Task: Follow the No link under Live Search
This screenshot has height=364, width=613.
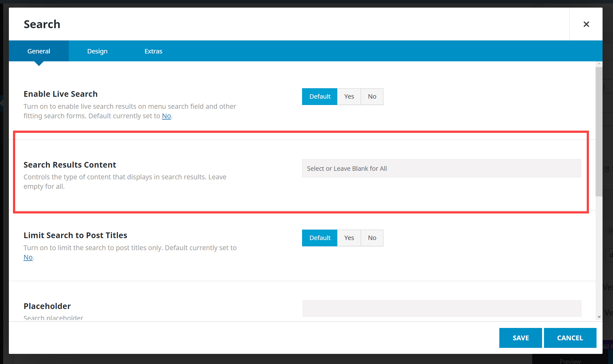Action: click(x=166, y=116)
